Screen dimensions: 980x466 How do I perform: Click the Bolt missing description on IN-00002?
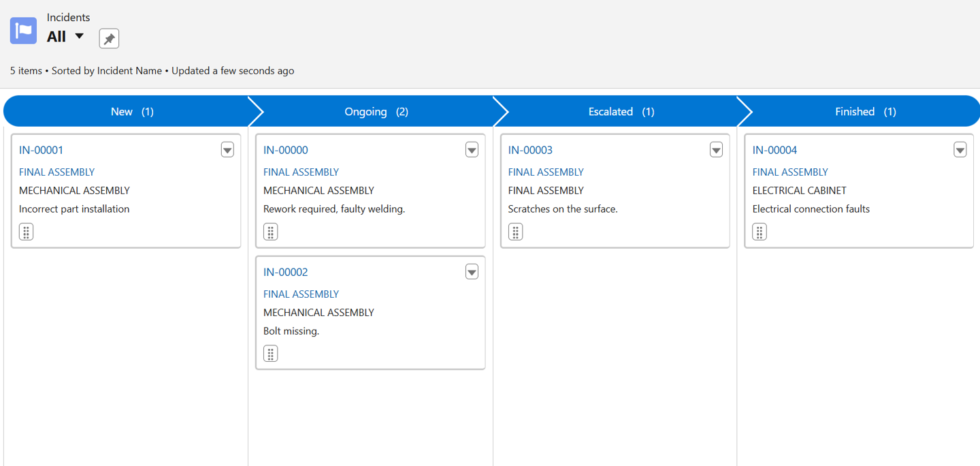tap(291, 331)
